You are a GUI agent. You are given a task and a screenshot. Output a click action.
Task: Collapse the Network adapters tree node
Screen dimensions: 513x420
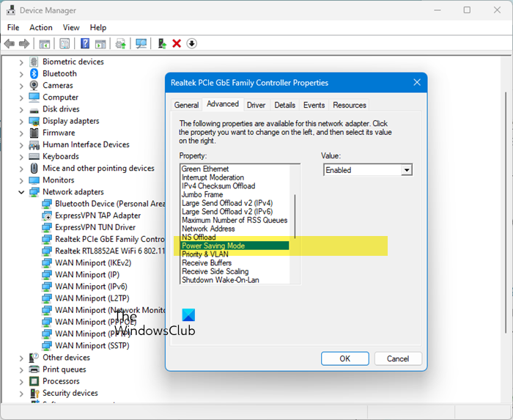click(x=21, y=192)
